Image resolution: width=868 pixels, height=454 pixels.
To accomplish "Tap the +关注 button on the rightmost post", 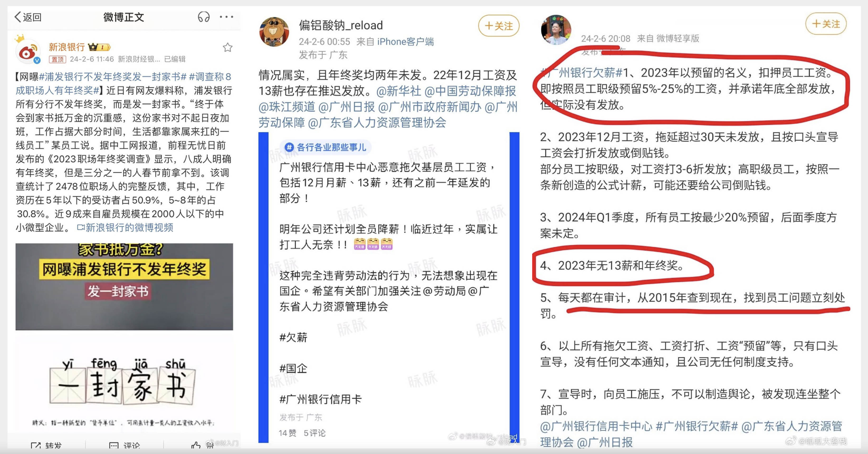I will (826, 24).
